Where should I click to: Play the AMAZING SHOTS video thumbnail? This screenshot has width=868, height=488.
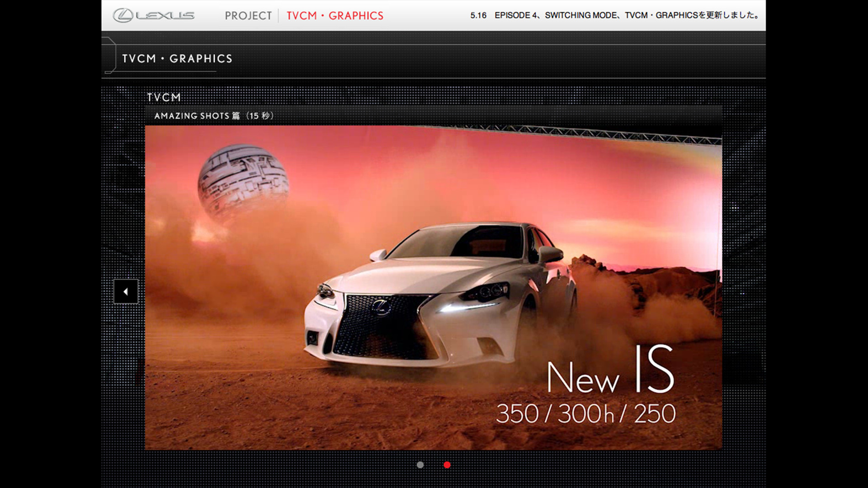tap(433, 287)
